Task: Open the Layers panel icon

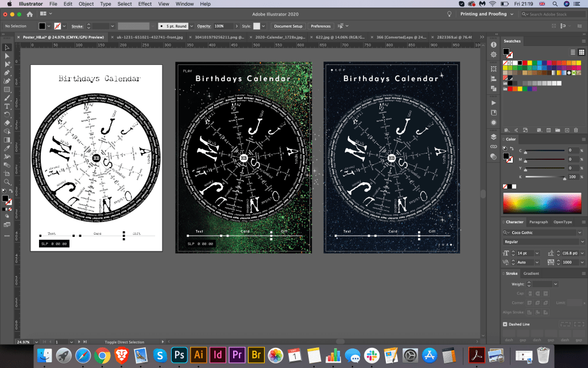Action: (493, 137)
